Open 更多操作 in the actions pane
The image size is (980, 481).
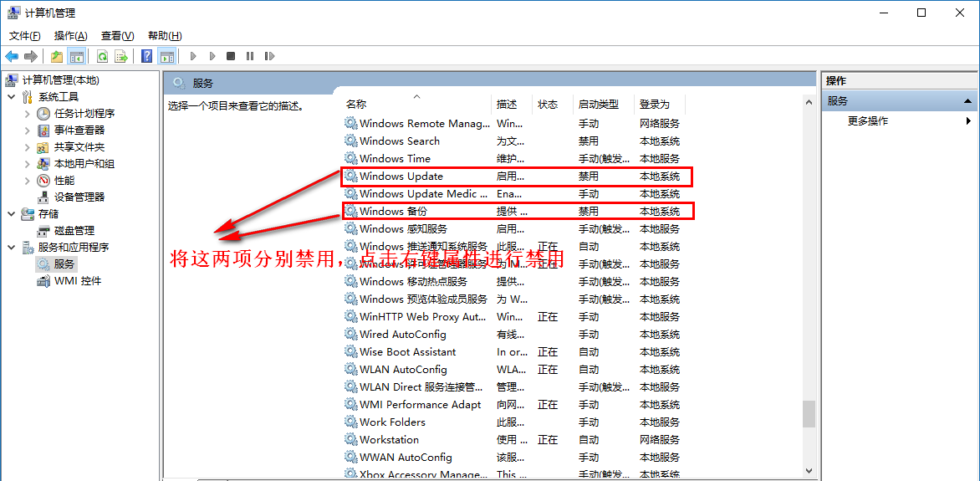pyautogui.click(x=867, y=121)
